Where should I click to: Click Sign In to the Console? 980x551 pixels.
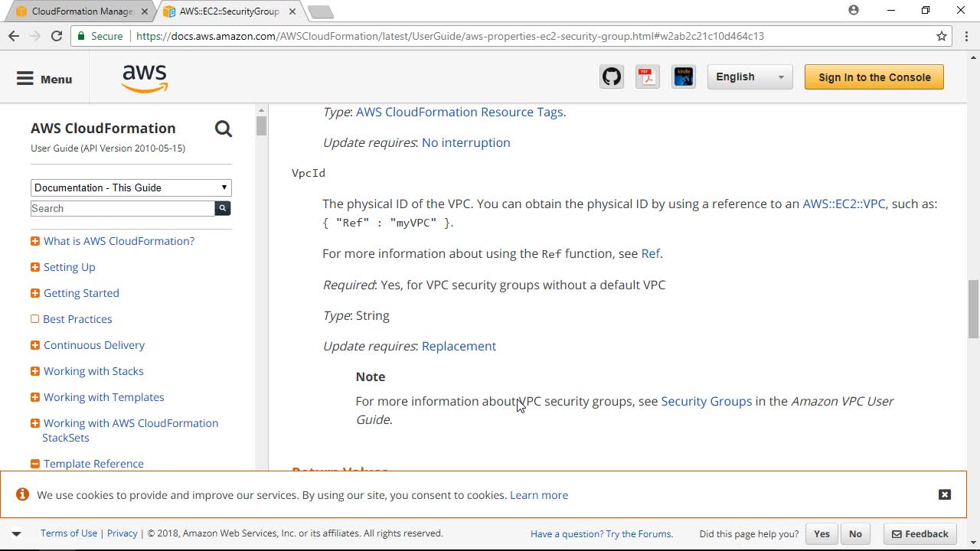[874, 77]
